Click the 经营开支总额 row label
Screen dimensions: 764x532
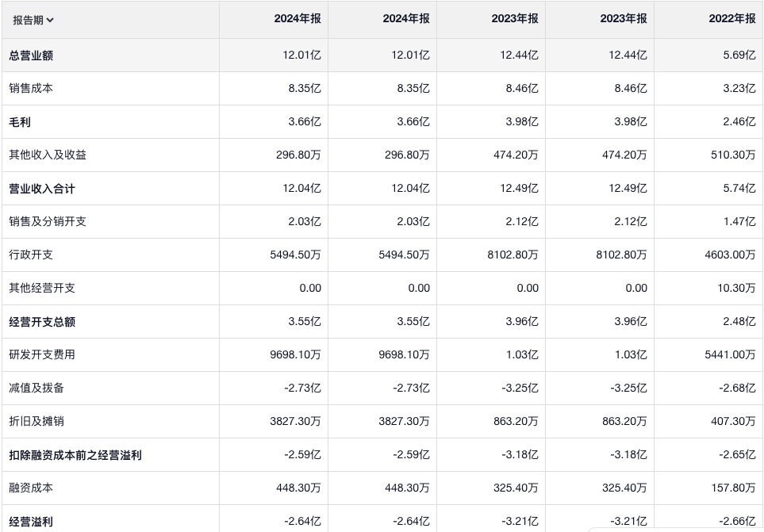pyautogui.click(x=42, y=322)
